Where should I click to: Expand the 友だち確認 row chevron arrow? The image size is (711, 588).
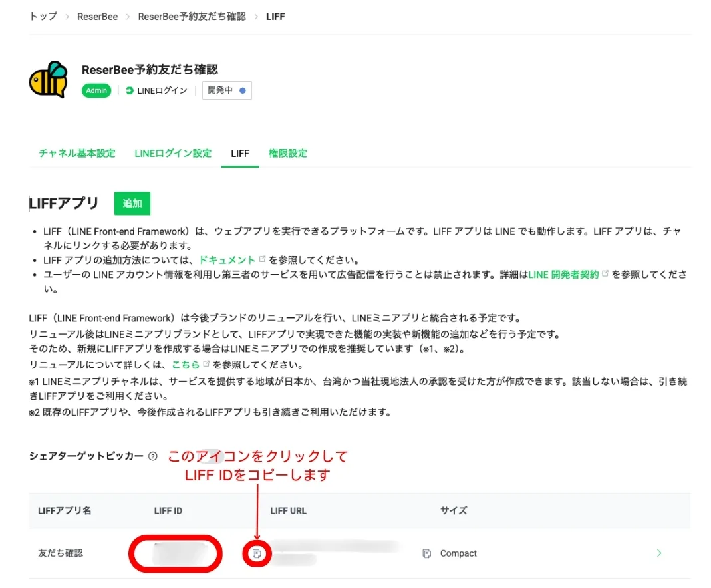pyautogui.click(x=659, y=553)
